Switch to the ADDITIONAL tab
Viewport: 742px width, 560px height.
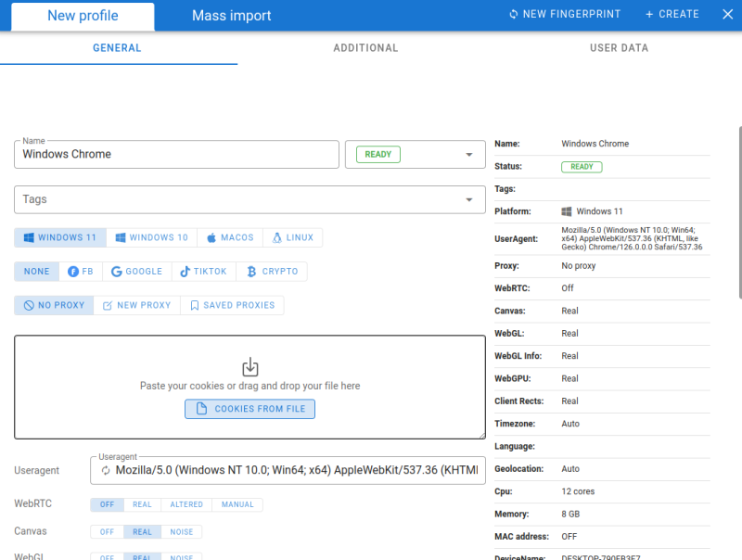coord(365,47)
